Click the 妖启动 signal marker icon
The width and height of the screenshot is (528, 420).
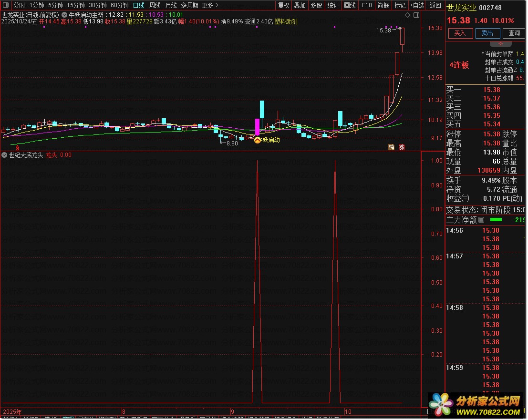tap(258, 140)
